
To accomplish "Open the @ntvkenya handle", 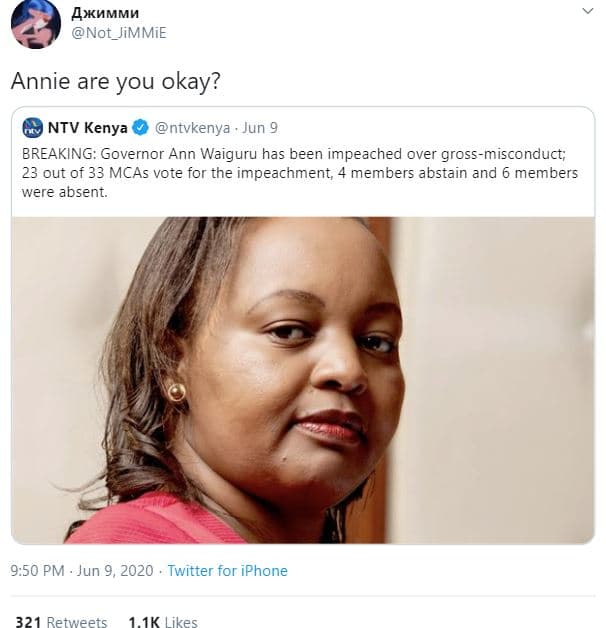I will [x=192, y=128].
